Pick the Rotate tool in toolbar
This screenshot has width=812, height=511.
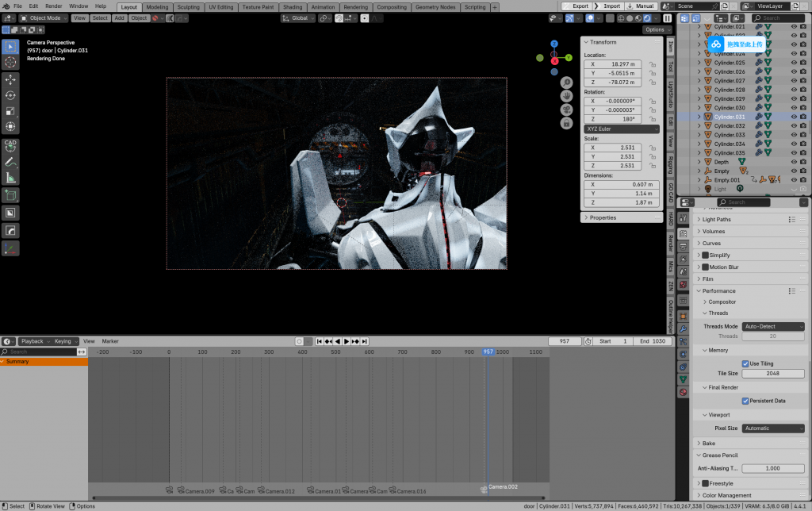coord(10,95)
